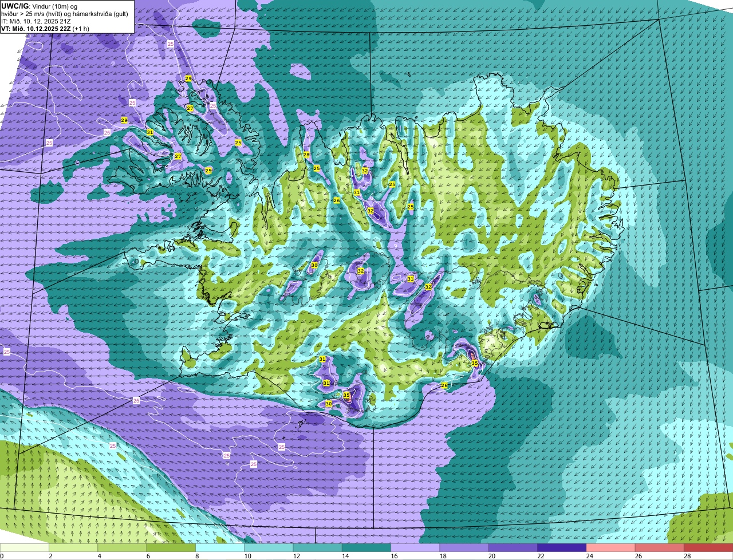Image resolution: width=733 pixels, height=560 pixels.
Task: Click the color scale tick label 20
Action: coord(491,556)
